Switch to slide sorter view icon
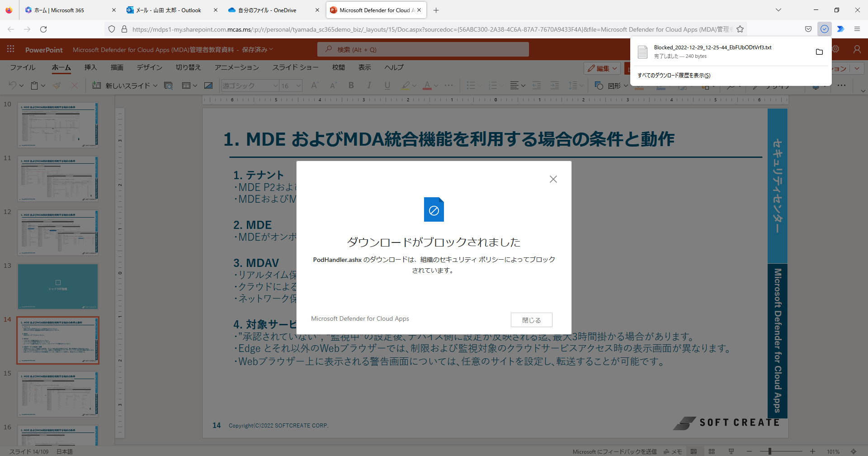This screenshot has width=868, height=456. (x=712, y=451)
